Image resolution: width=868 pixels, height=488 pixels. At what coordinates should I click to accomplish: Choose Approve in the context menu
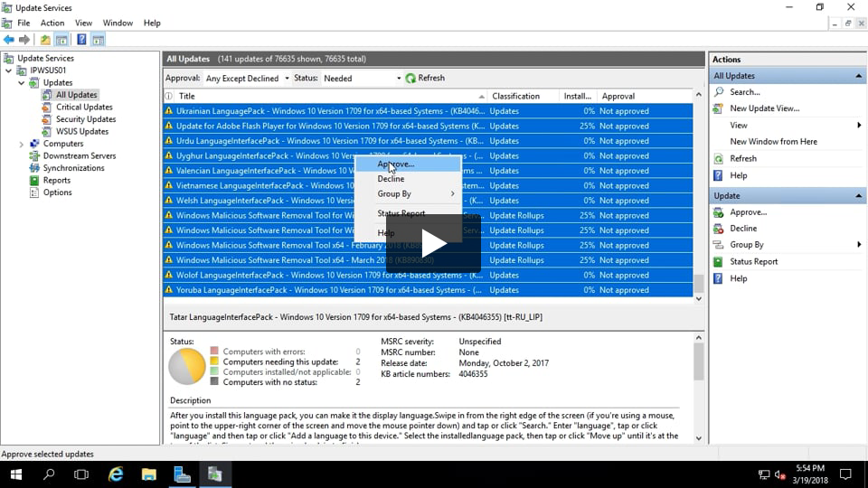click(396, 164)
